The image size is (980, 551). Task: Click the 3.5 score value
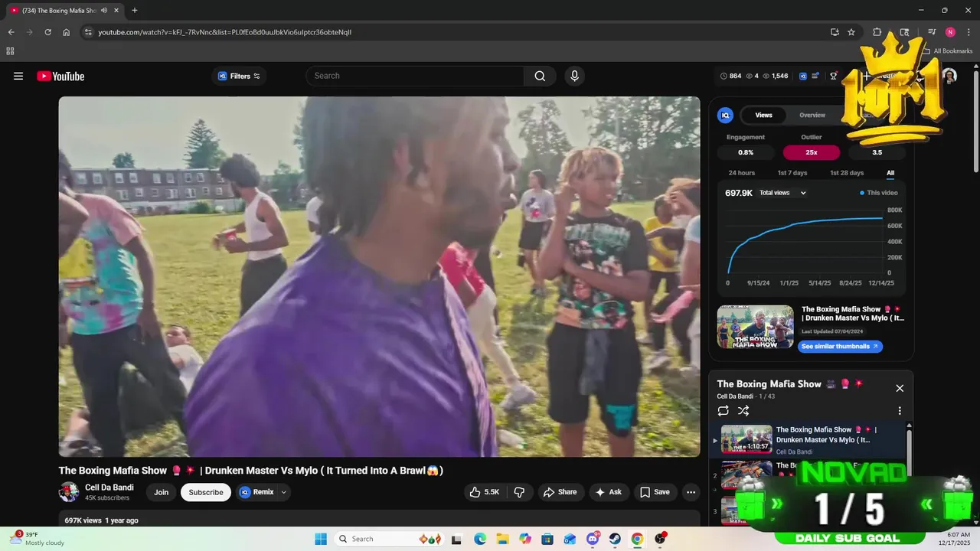pos(877,152)
